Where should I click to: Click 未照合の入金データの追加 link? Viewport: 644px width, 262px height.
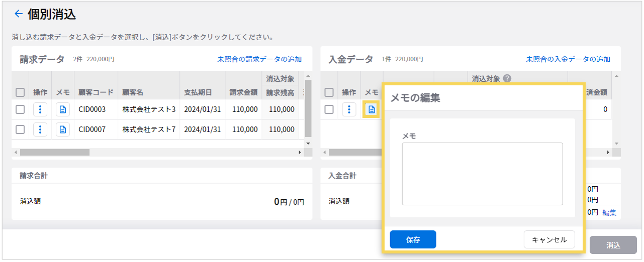[x=568, y=59]
